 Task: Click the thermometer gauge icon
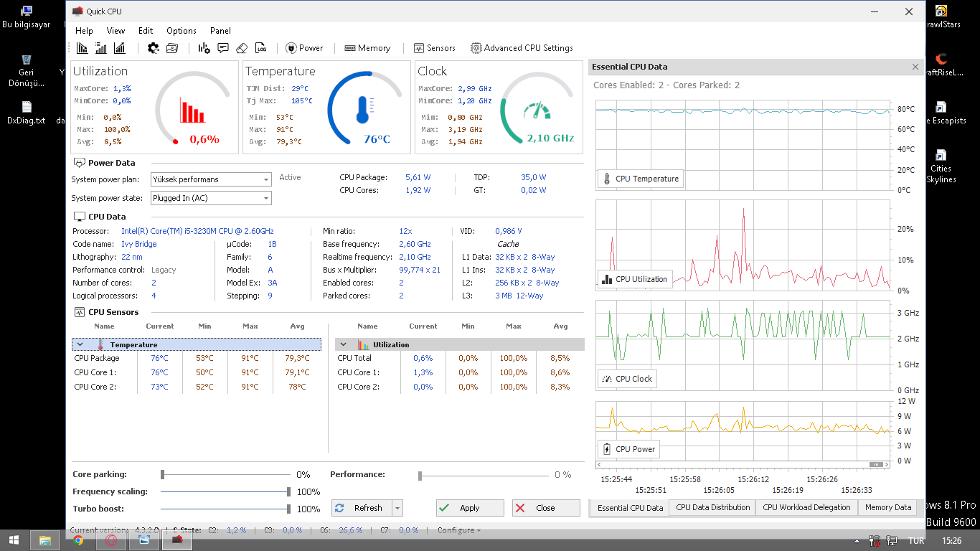tap(365, 110)
